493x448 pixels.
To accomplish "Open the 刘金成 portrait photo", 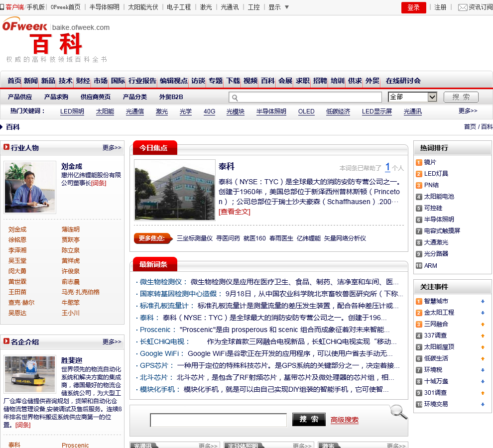I will [30, 187].
